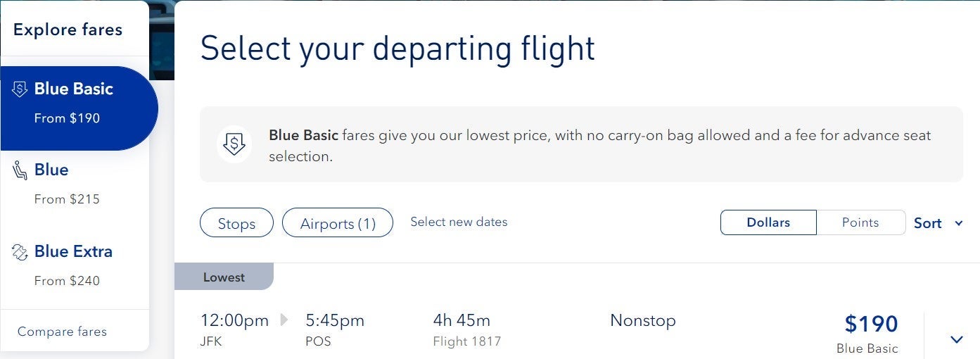Select the Blue Extra fare option

click(73, 265)
